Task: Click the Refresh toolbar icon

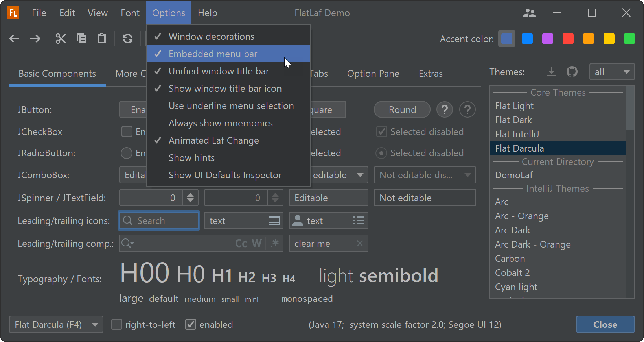Action: coord(128,39)
